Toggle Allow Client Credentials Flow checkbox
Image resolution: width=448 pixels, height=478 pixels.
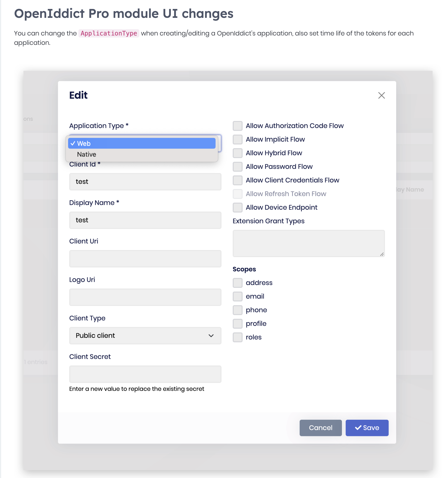click(x=237, y=180)
